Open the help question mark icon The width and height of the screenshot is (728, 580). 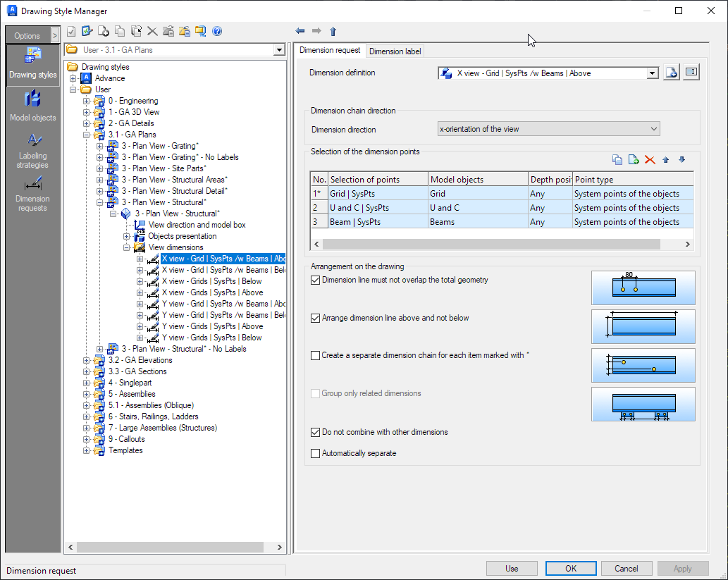click(217, 31)
